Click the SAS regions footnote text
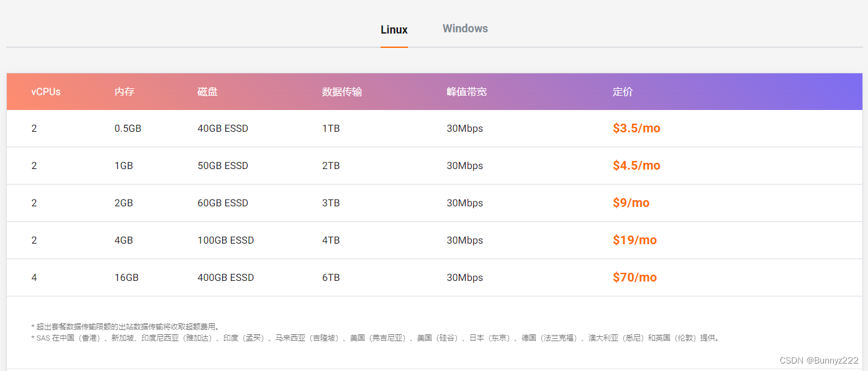The height and width of the screenshot is (371, 868). (x=373, y=337)
